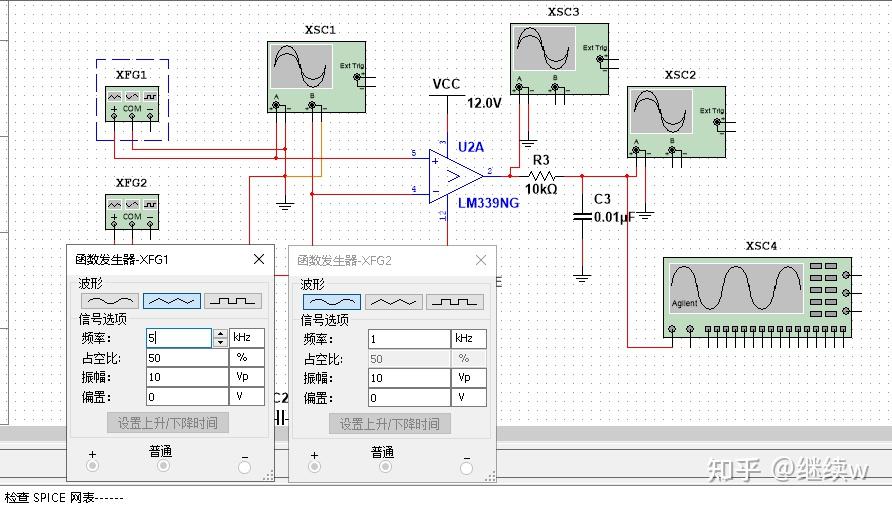Click XFG2 positive terminal radio
Screen dimensions: 892x507
(314, 467)
